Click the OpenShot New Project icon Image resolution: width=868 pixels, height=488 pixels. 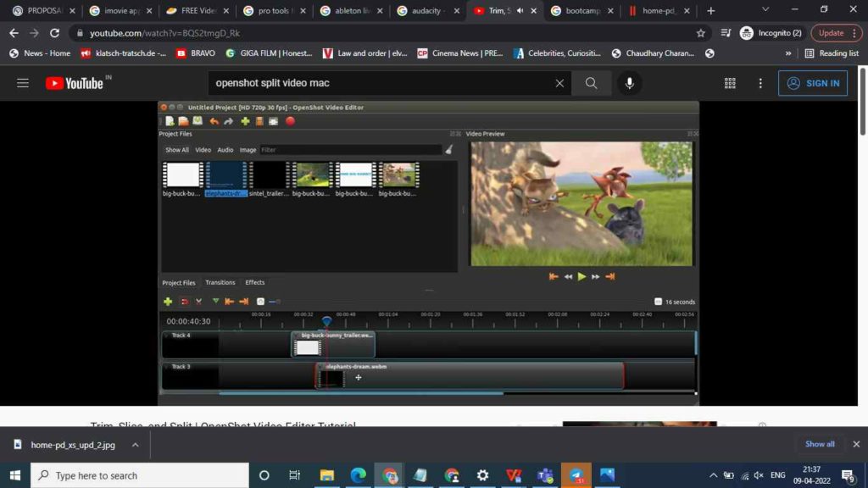(170, 121)
